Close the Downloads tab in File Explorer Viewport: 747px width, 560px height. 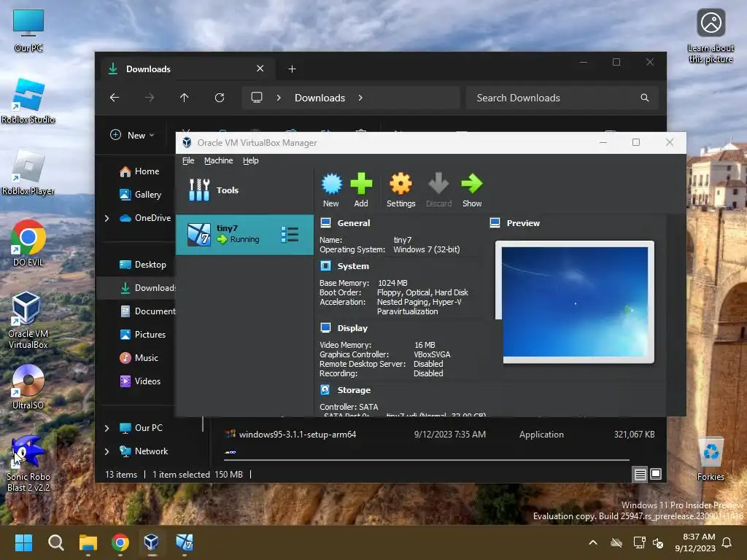(260, 69)
